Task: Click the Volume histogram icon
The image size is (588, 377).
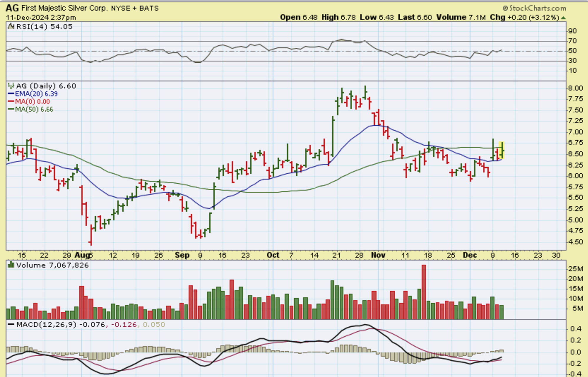Action: (11, 265)
